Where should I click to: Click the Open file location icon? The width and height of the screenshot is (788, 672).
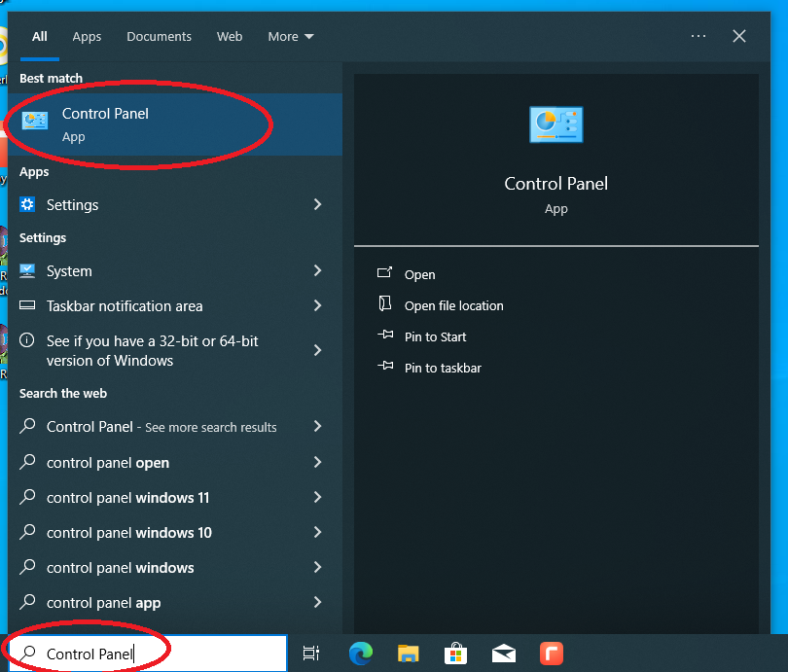(x=385, y=303)
